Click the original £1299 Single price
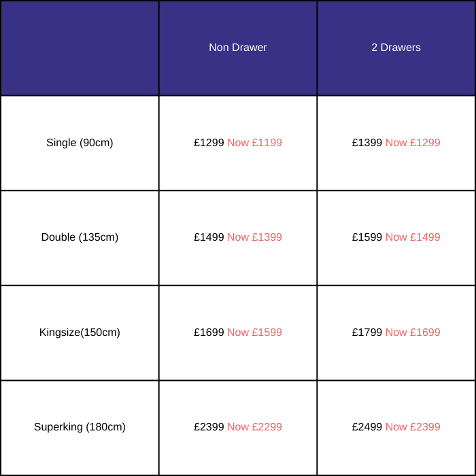 pyautogui.click(x=209, y=143)
